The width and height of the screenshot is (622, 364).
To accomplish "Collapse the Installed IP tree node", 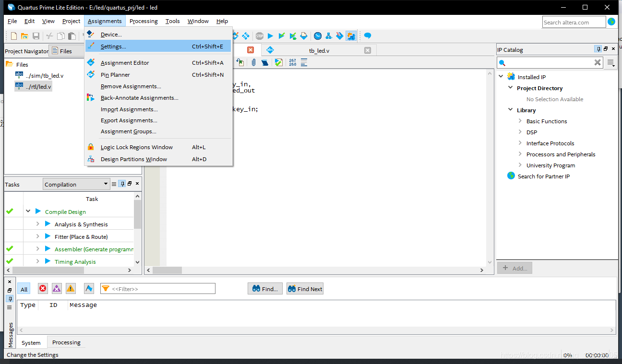I will [x=501, y=76].
